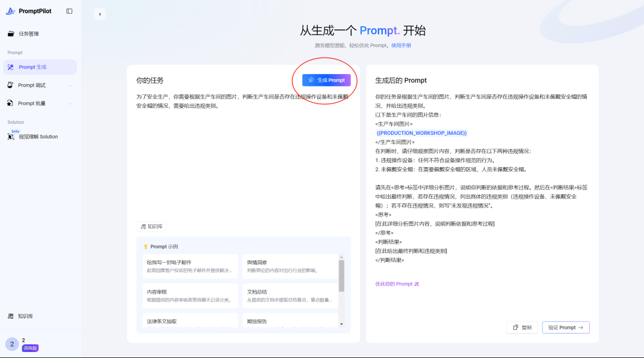
Task: Select the 文档总结 example card
Action: click(290, 296)
